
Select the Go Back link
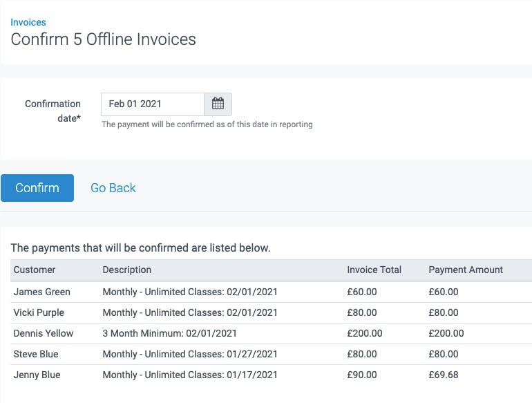pos(113,188)
